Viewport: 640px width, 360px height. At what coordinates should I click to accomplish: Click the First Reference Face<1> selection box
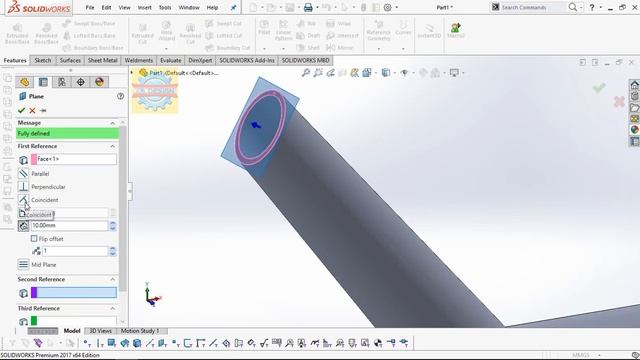tap(74, 159)
